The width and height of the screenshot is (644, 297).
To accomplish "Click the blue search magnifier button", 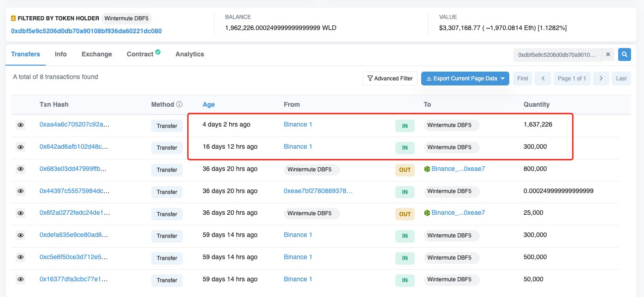I will point(625,55).
